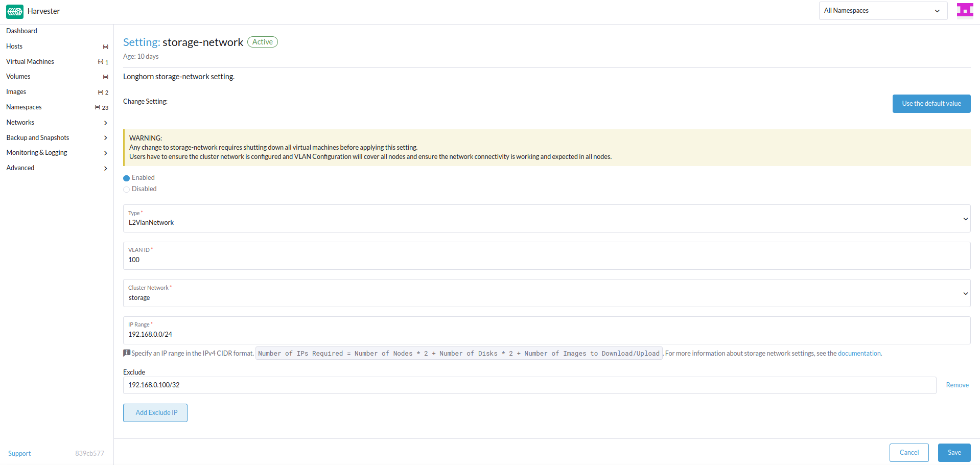This screenshot has width=980, height=465.
Task: Expand the Advanced sidebar menu
Action: 56,168
